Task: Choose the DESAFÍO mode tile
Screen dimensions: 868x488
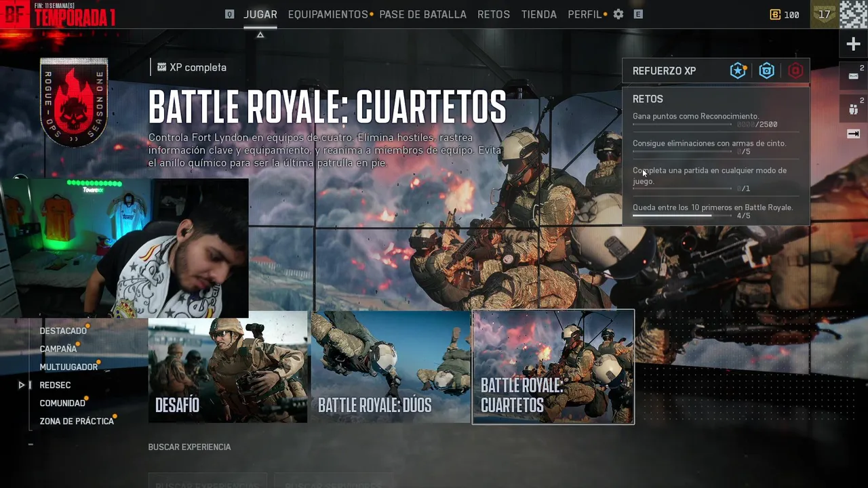Action: [x=228, y=367]
